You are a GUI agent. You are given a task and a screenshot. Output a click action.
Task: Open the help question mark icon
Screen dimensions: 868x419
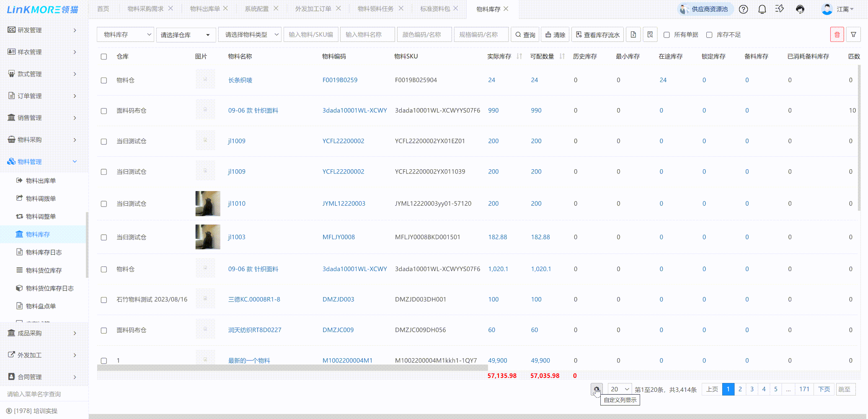pos(743,9)
